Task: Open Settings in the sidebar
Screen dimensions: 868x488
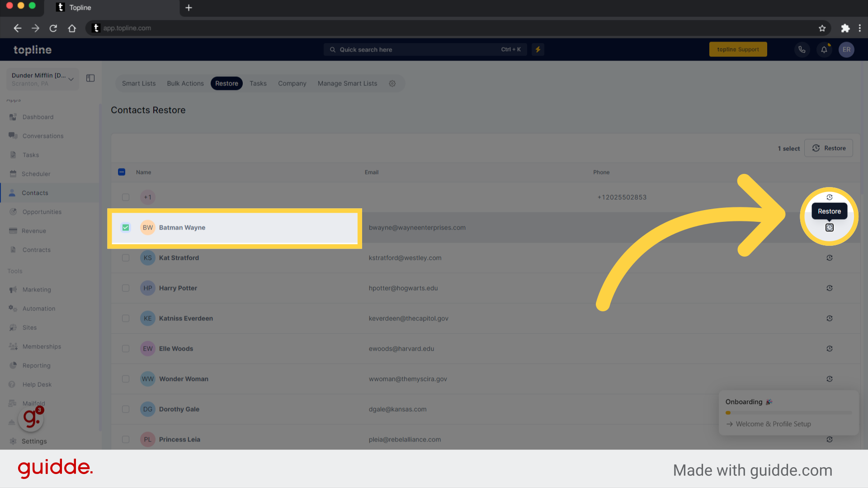Action: [x=34, y=441]
